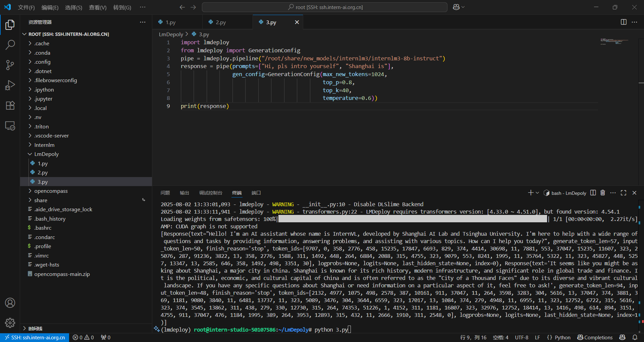644x342 pixels.
Task: Open Run and Debug view
Action: click(10, 85)
